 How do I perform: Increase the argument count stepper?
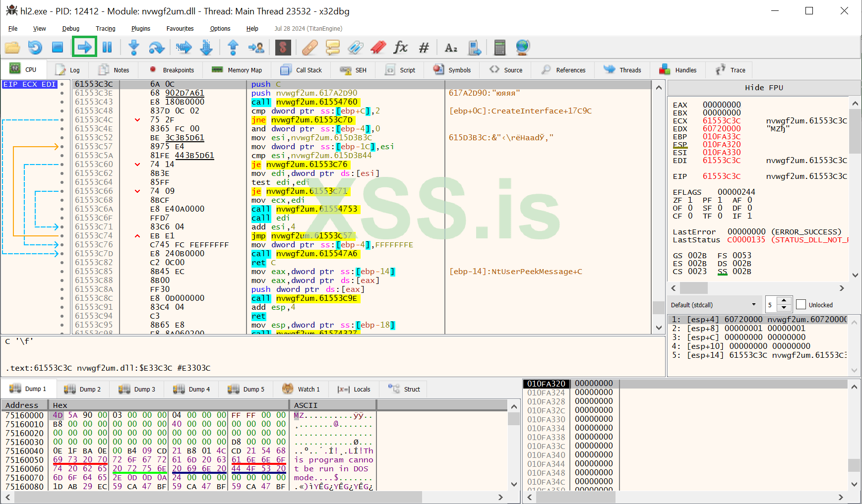[784, 301]
